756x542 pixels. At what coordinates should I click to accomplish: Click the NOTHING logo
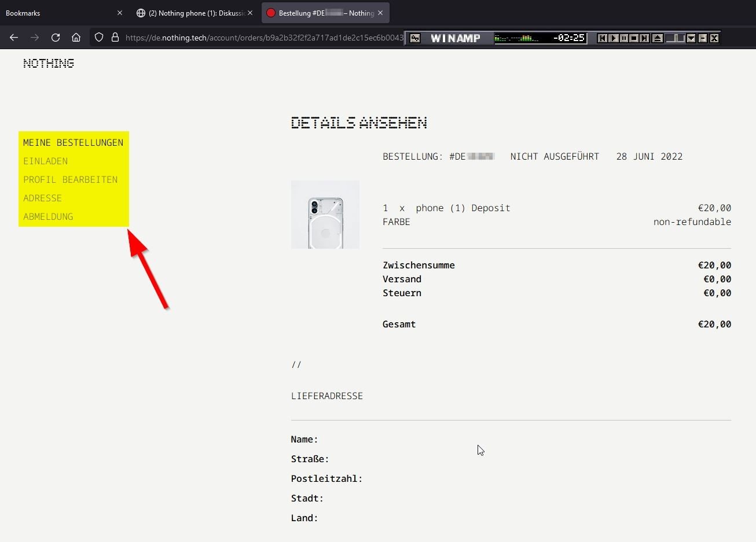tap(49, 63)
